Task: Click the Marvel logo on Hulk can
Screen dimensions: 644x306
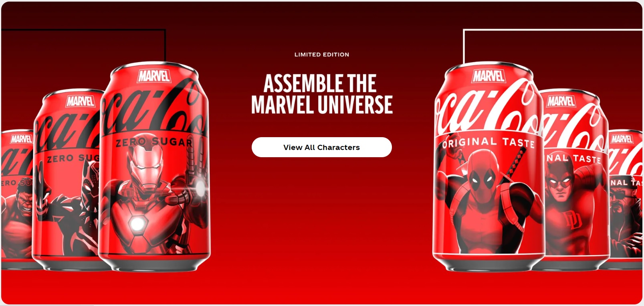Action: (21, 139)
